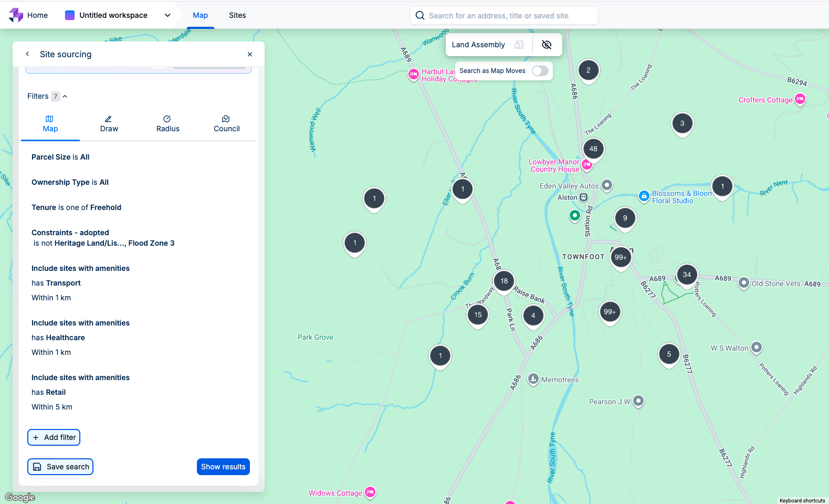Viewport: 829px width, 504px height.
Task: Open the Parcel Size filter
Action: [x=60, y=157]
